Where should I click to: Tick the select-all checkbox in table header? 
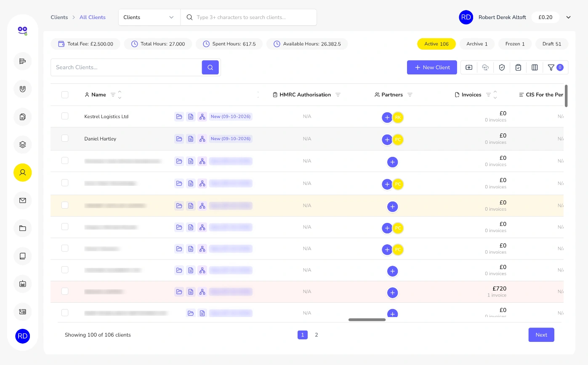click(x=65, y=95)
